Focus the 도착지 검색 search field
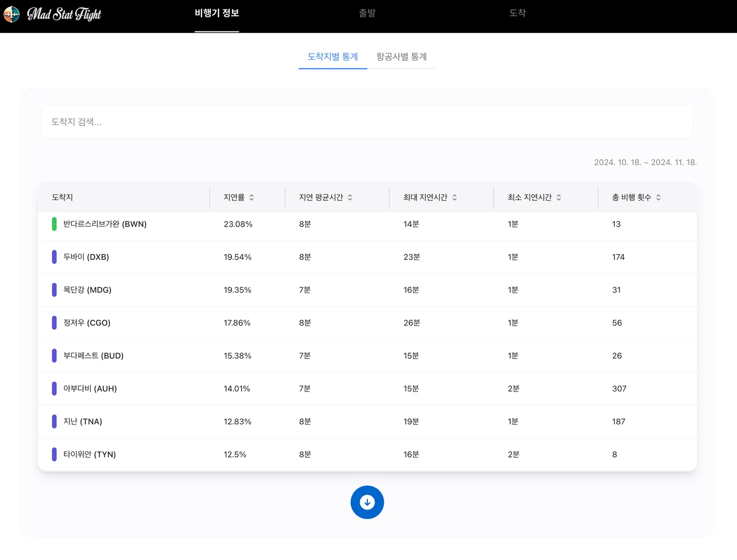The height and width of the screenshot is (560, 737). [367, 122]
